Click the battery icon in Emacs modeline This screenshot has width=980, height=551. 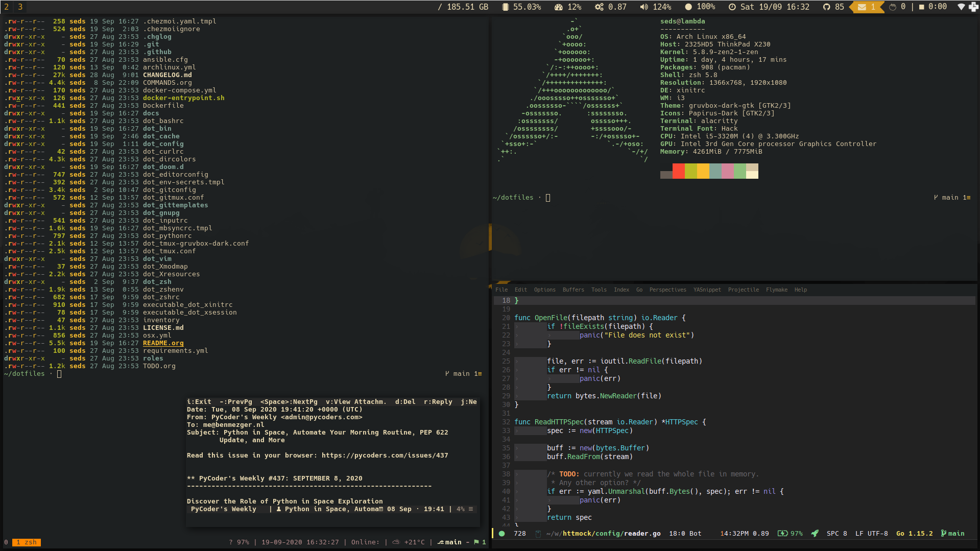[x=782, y=534]
